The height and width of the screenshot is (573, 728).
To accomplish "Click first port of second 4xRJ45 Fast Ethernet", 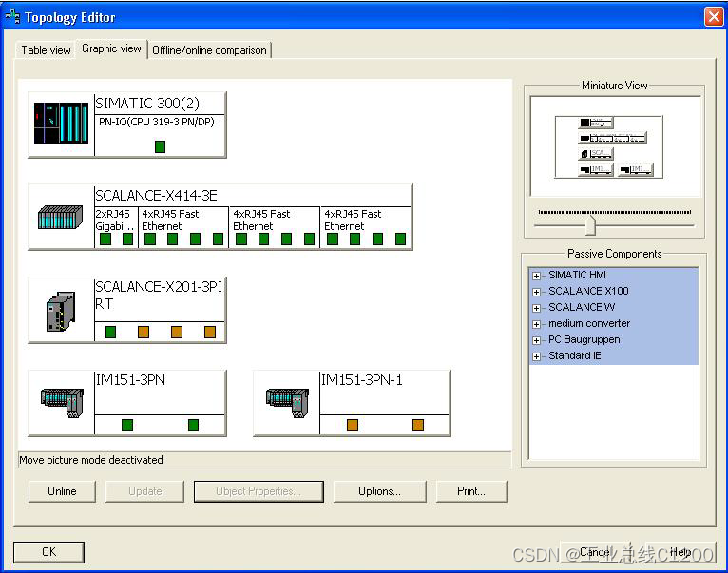I will click(x=241, y=239).
